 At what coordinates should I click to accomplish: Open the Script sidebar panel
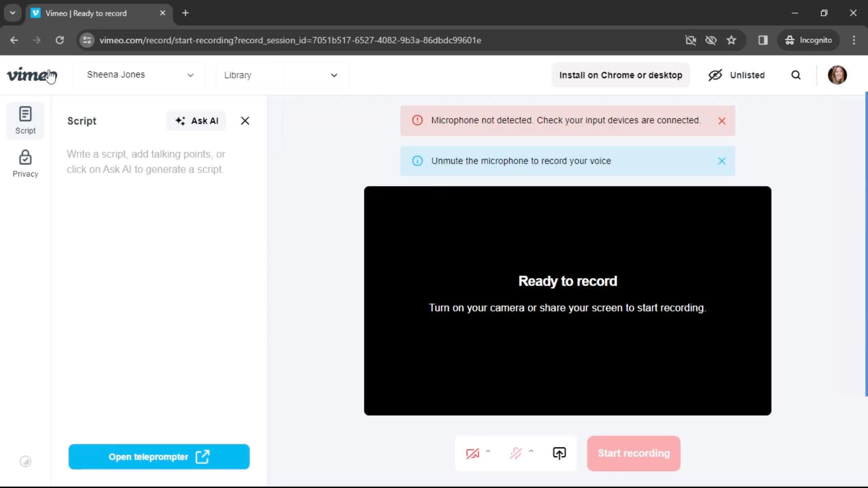(x=25, y=121)
